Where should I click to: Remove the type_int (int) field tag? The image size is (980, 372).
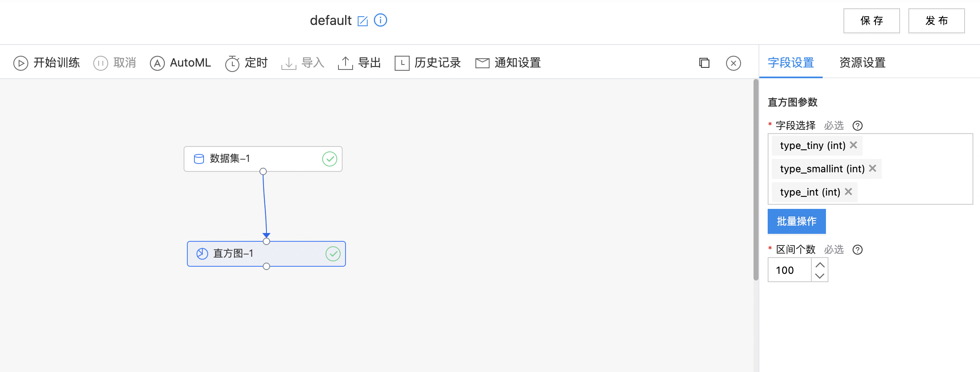[848, 191]
